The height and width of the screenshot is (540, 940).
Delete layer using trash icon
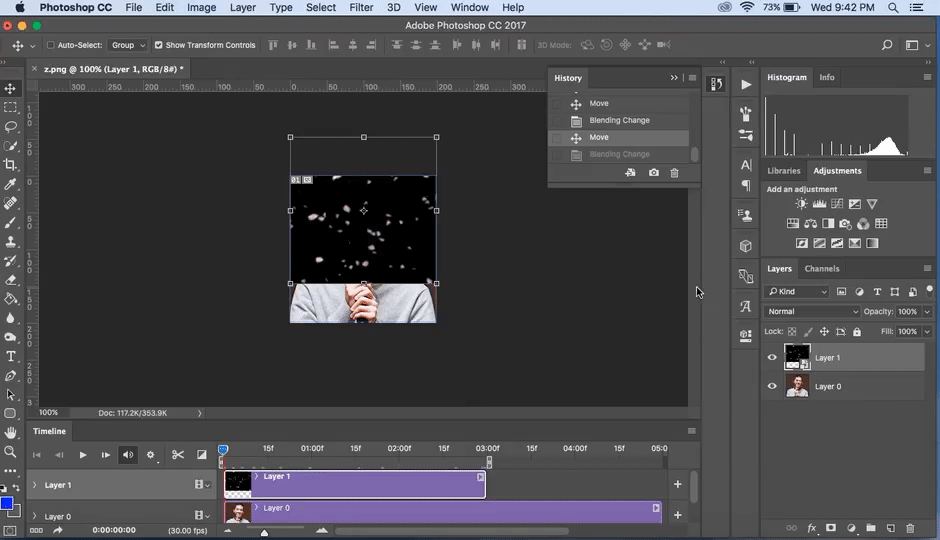[910, 528]
